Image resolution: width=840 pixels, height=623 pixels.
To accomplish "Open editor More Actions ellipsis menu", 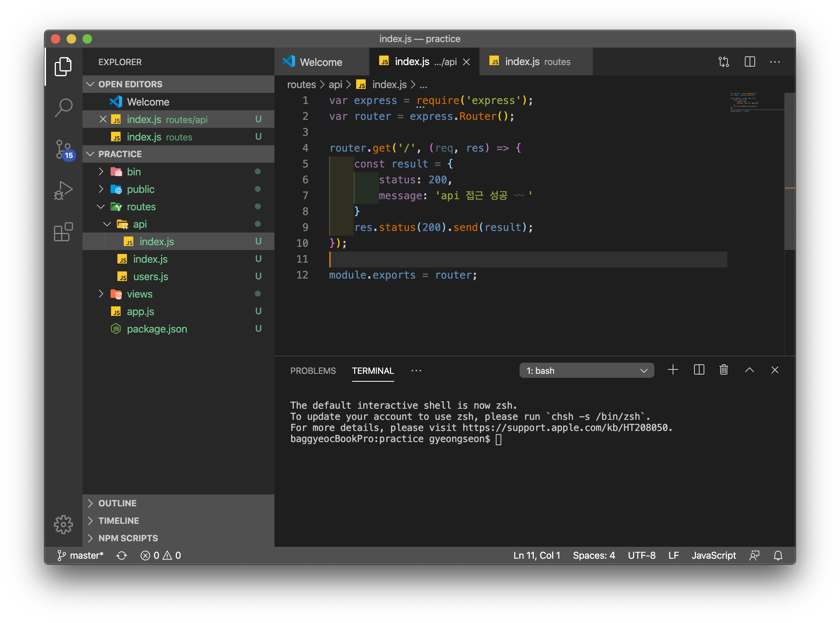I will (775, 62).
